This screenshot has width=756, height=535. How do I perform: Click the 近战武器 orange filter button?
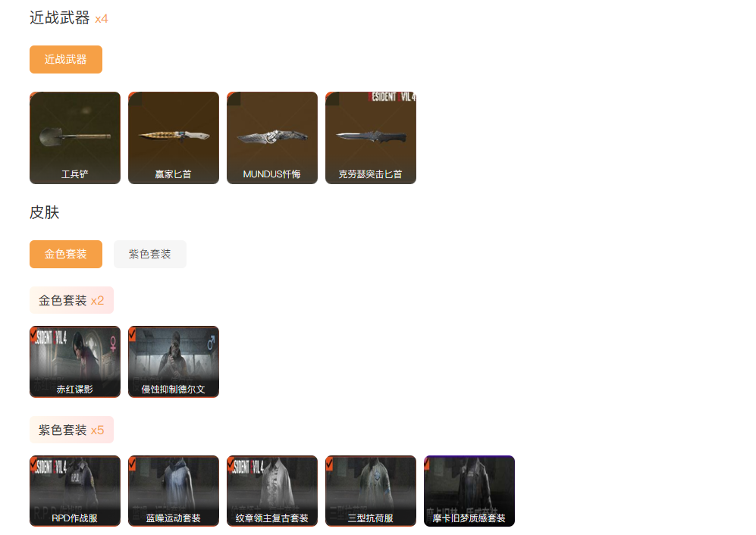(x=66, y=59)
